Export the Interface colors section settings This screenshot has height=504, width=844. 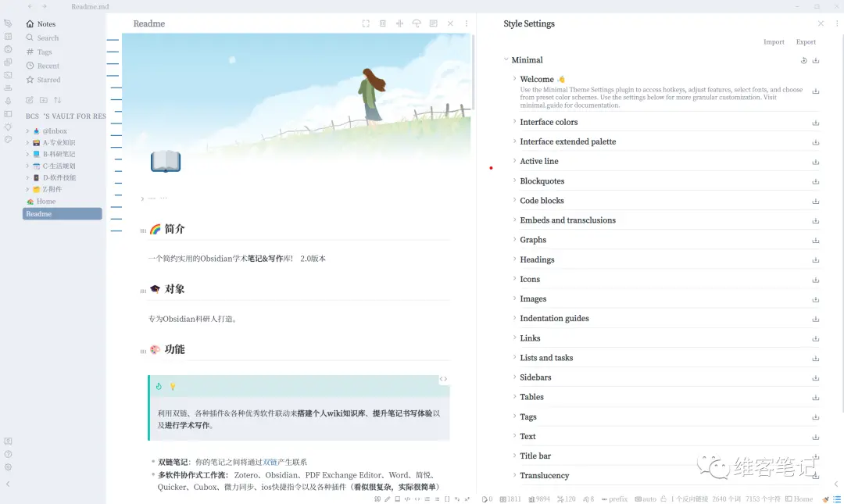pyautogui.click(x=816, y=123)
